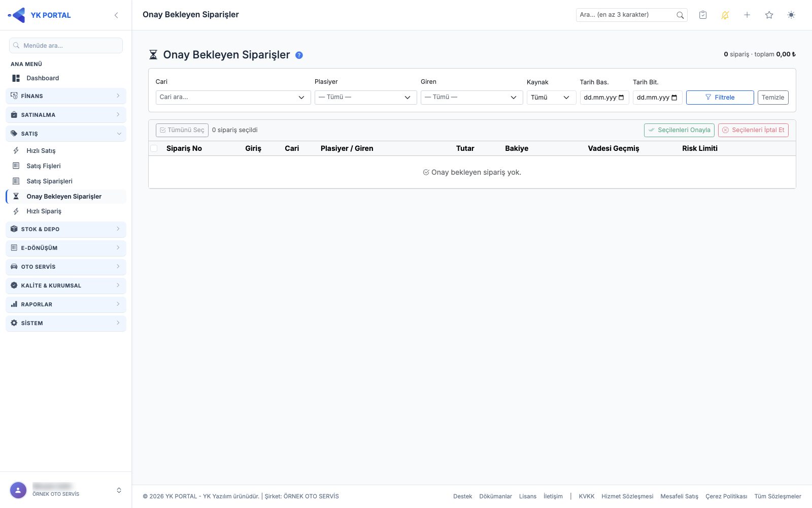Toggle the light/dark theme sun icon
Screen dimensions: 812x508
coord(791,15)
